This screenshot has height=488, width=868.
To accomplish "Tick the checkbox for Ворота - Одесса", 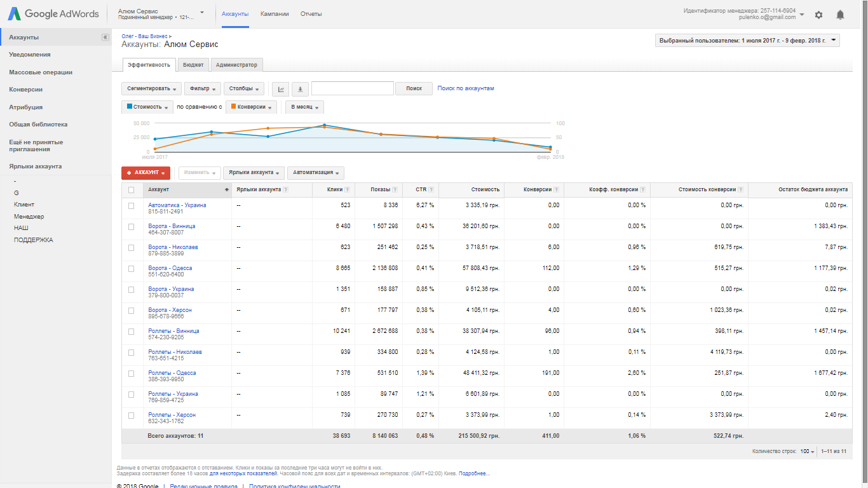I will (x=132, y=269).
